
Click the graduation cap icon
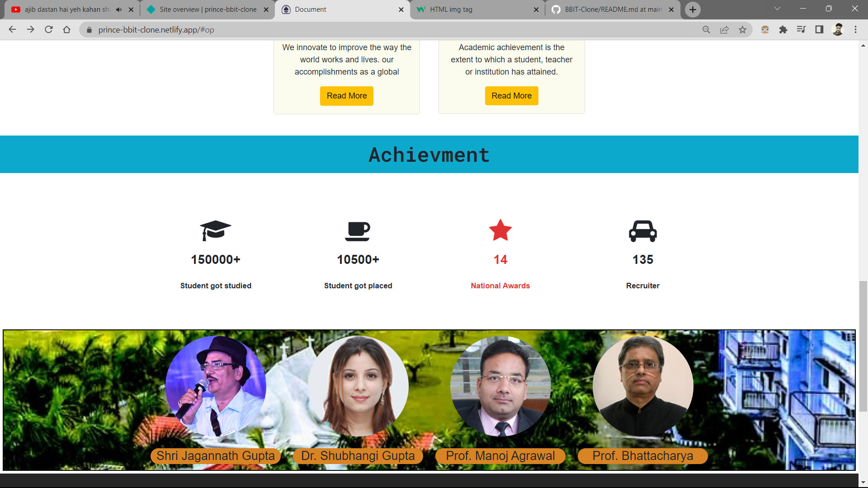pyautogui.click(x=216, y=230)
